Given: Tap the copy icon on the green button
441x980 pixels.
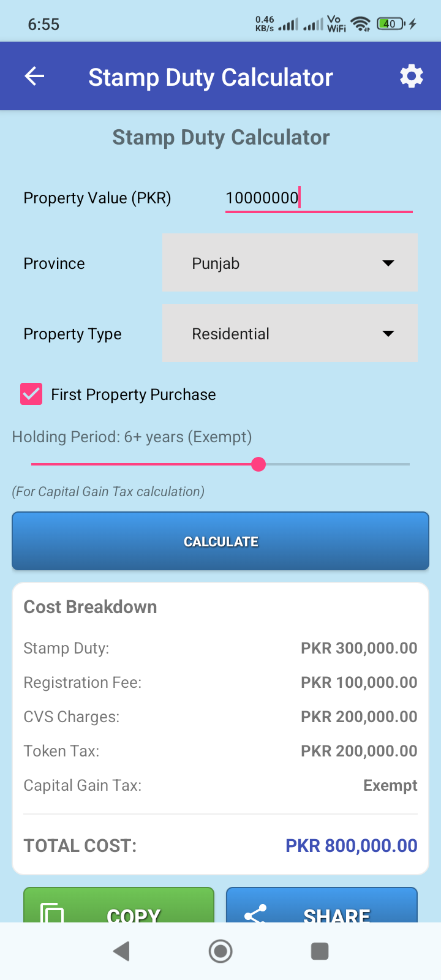Looking at the screenshot, I should click(x=53, y=912).
